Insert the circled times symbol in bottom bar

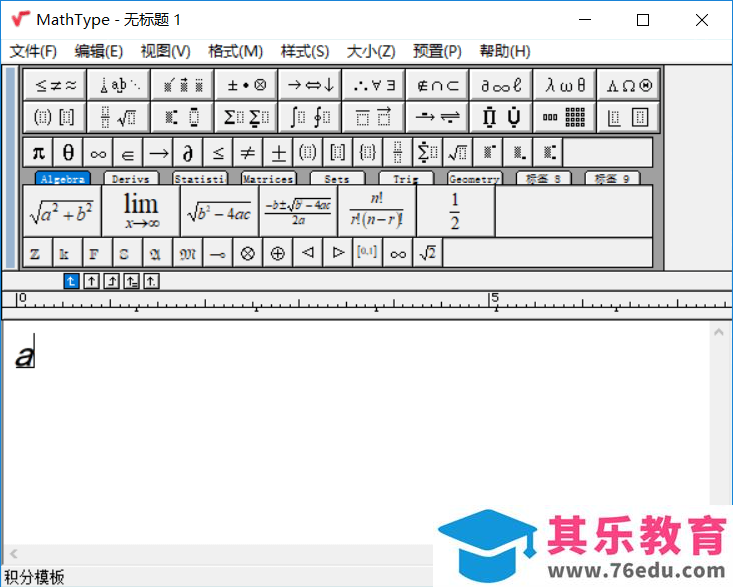(248, 253)
